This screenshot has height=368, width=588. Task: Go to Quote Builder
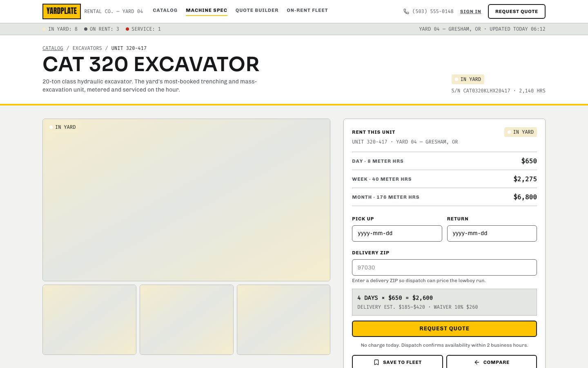257,10
